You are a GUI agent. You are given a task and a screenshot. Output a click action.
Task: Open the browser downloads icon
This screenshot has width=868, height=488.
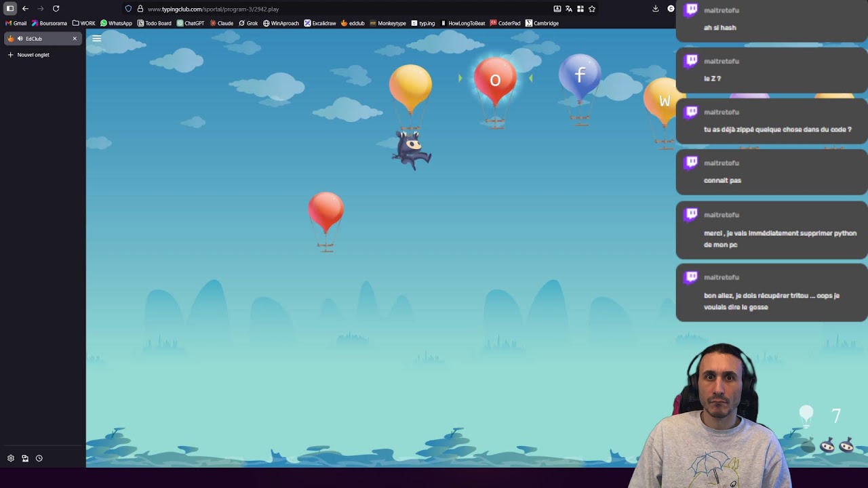(x=655, y=9)
